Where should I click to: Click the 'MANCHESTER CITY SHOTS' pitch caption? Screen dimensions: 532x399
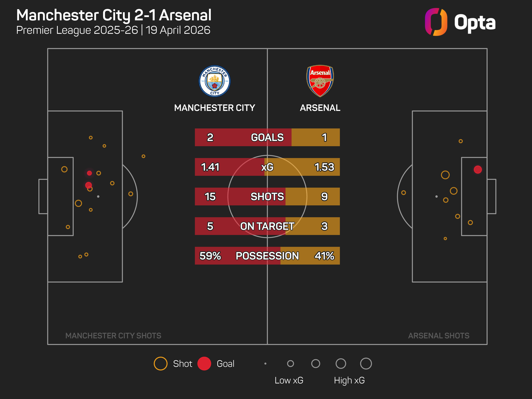tap(113, 336)
